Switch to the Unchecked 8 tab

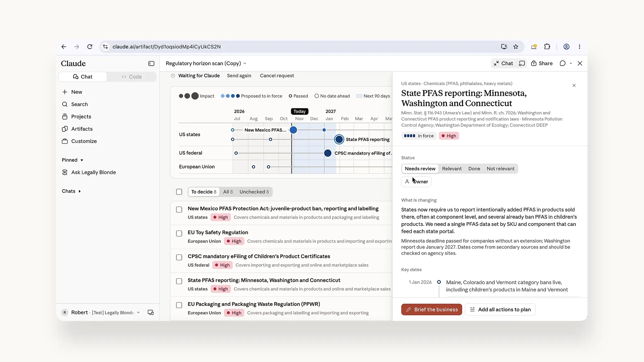254,192
